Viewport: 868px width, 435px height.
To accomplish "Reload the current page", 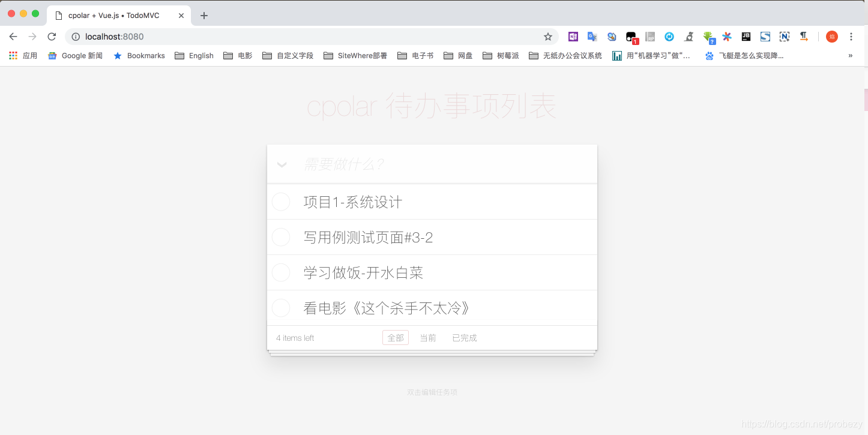I will click(x=52, y=37).
